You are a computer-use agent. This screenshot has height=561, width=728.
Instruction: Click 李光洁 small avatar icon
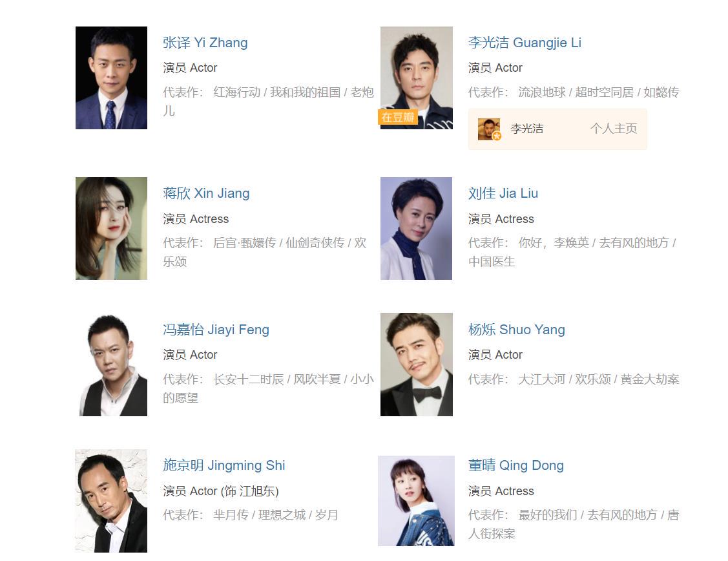[490, 129]
